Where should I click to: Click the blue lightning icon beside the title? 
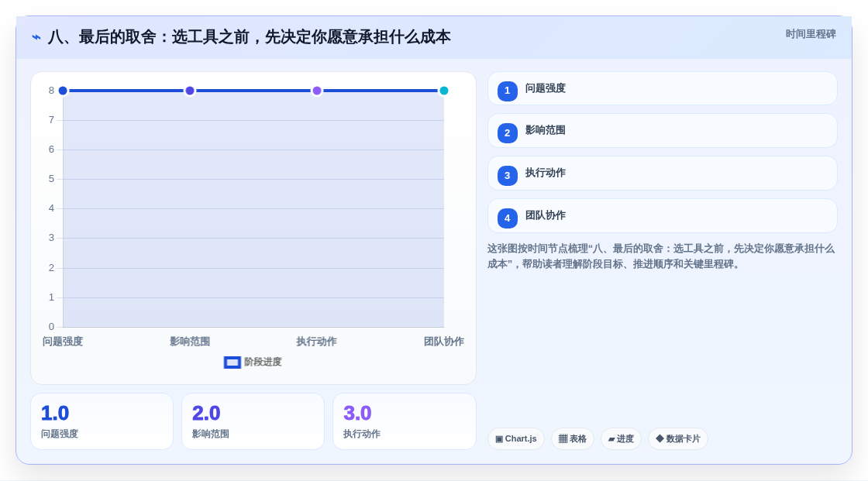click(x=36, y=37)
